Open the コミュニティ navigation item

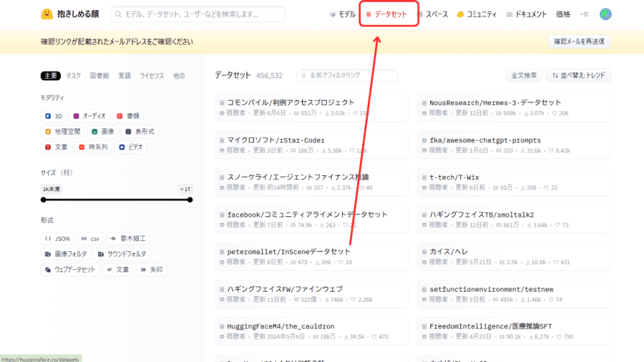point(477,14)
